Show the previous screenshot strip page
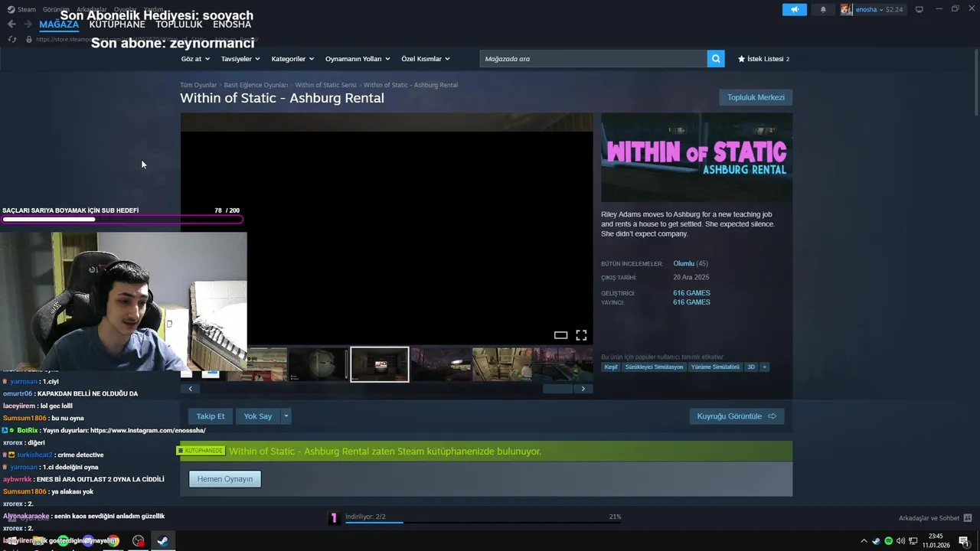980x551 pixels. (x=190, y=389)
